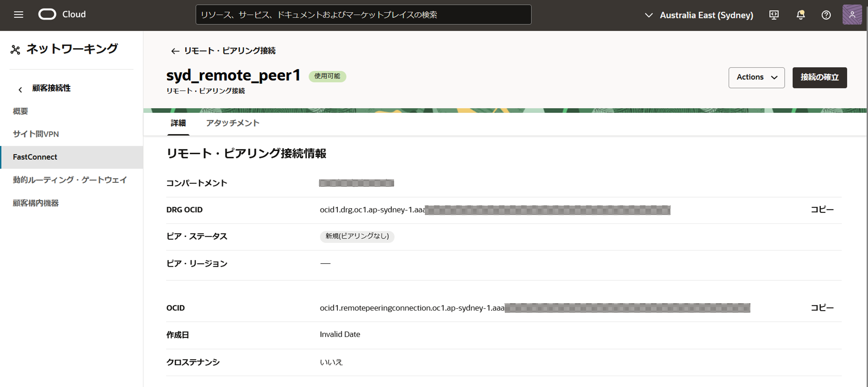Click the 新規(ピアリングなし) peer status badge
Image resolution: width=868 pixels, height=387 pixels.
357,236
